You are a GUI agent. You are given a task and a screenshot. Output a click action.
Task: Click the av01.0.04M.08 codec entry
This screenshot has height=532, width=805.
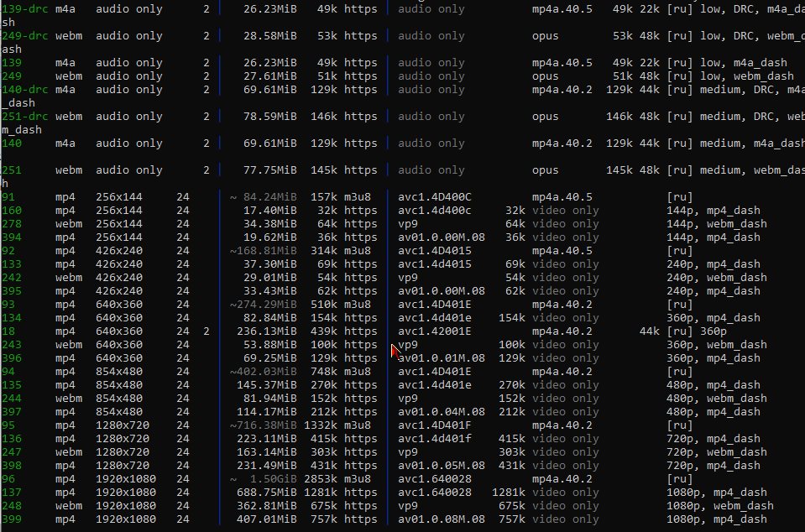coord(441,412)
